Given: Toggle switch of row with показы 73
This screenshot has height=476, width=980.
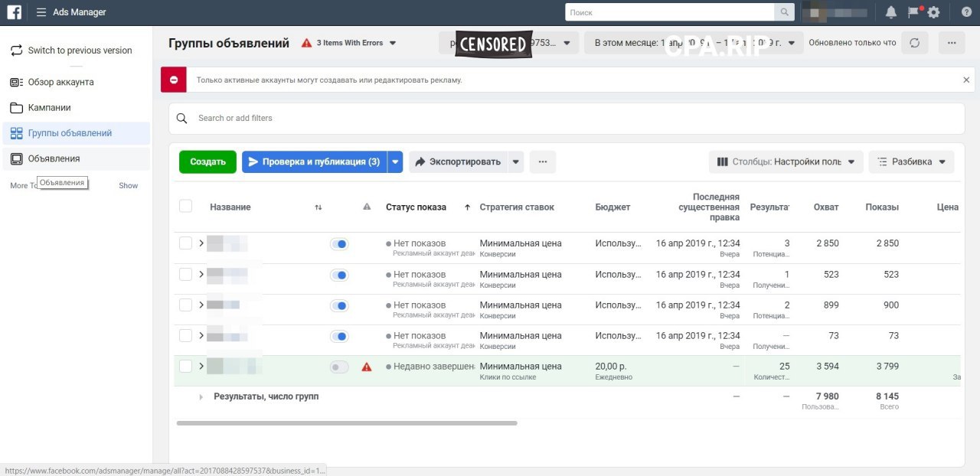Looking at the screenshot, I should 339,336.
